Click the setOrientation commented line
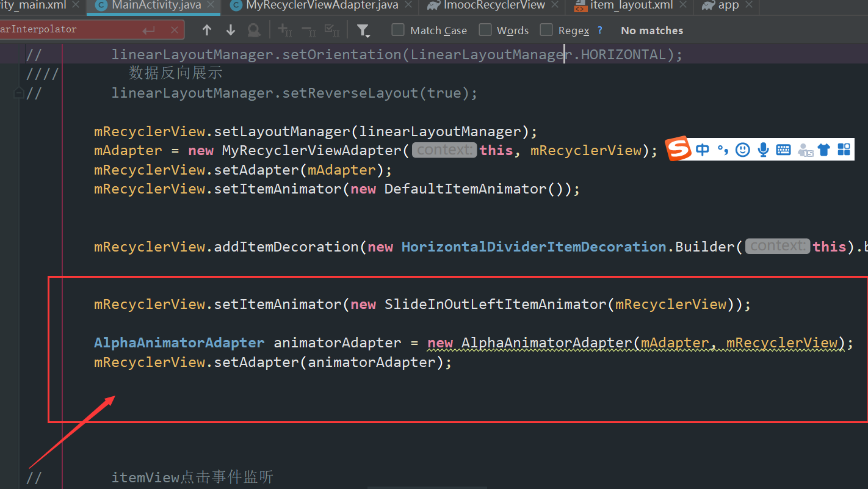 click(397, 55)
